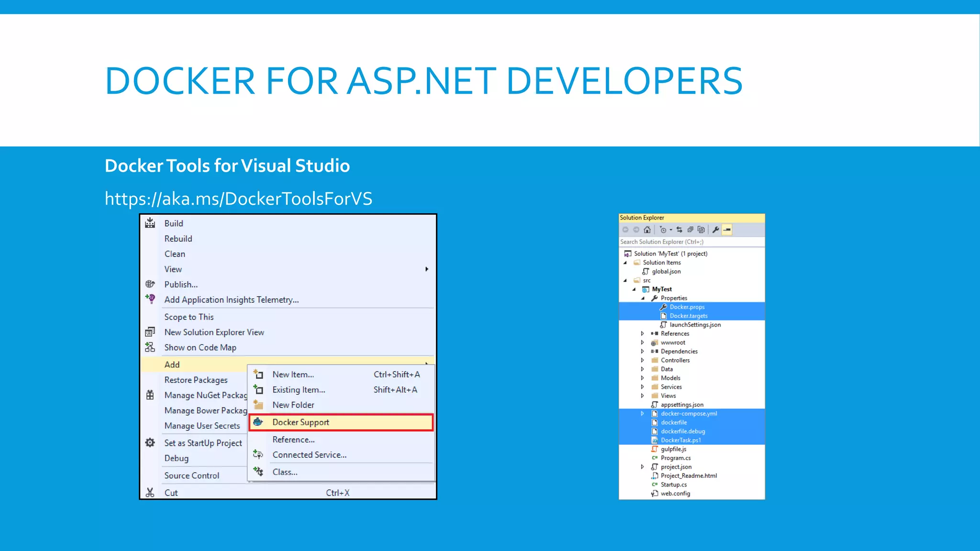Image resolution: width=980 pixels, height=551 pixels.
Task: Select global.json file
Action: click(666, 272)
